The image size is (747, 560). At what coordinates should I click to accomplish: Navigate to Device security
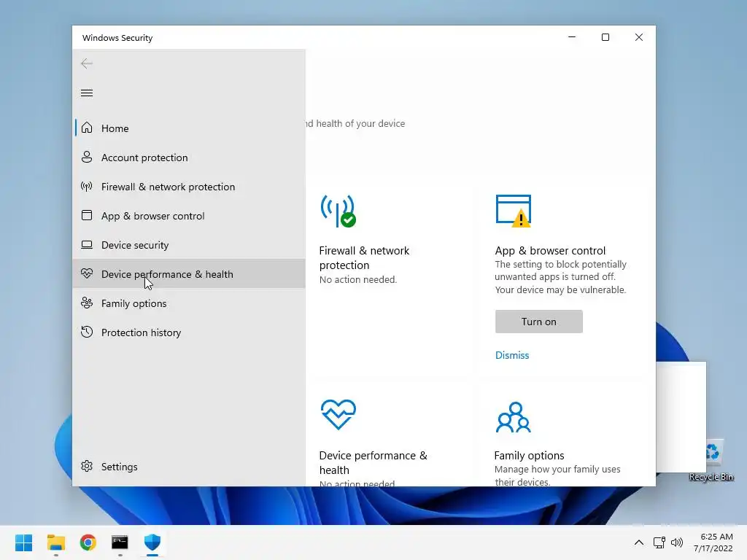[189, 245]
